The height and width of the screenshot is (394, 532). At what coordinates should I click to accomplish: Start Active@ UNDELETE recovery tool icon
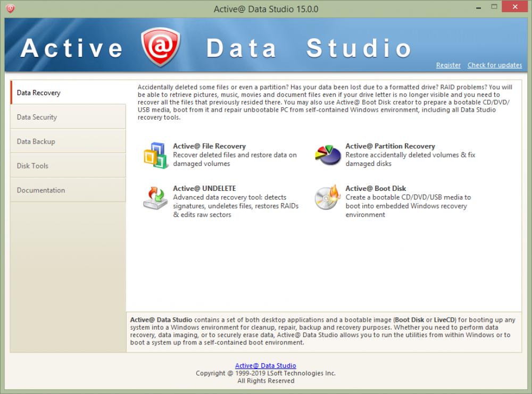155,198
